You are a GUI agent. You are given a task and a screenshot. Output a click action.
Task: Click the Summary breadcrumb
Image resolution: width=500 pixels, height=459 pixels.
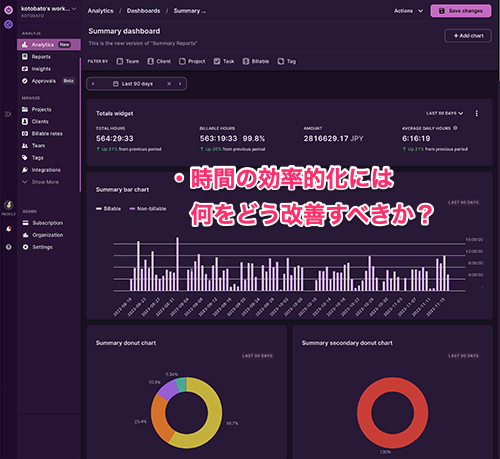[189, 11]
